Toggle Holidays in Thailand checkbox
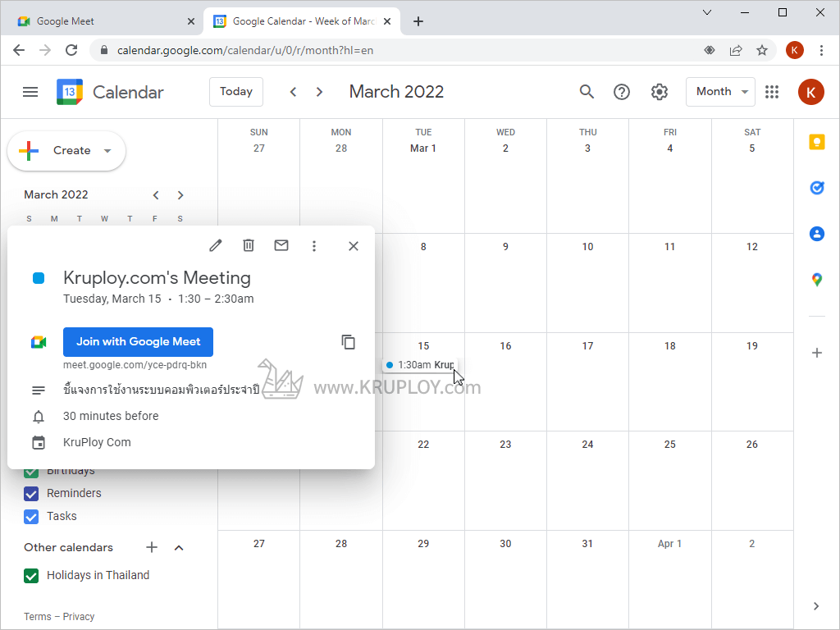This screenshot has width=840, height=630. click(x=31, y=575)
